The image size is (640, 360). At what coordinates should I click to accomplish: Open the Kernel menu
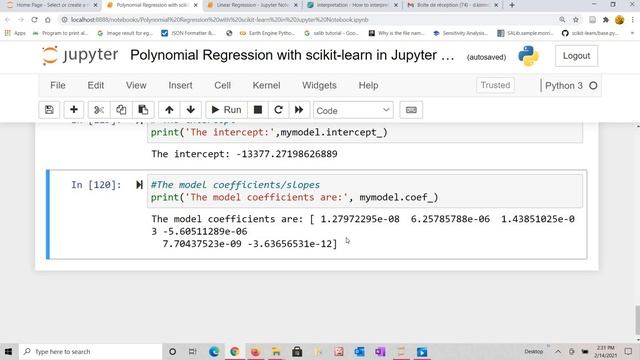coord(266,85)
